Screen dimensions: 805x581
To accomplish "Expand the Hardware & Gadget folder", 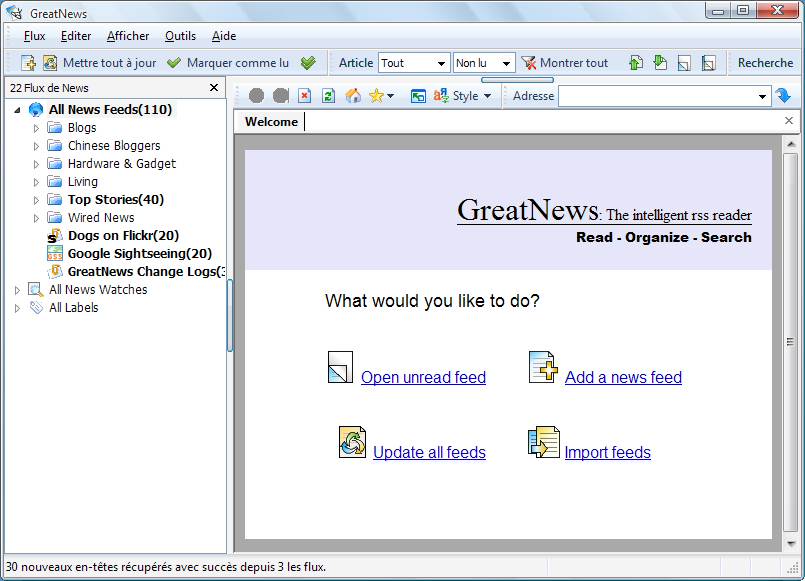I will [x=36, y=164].
